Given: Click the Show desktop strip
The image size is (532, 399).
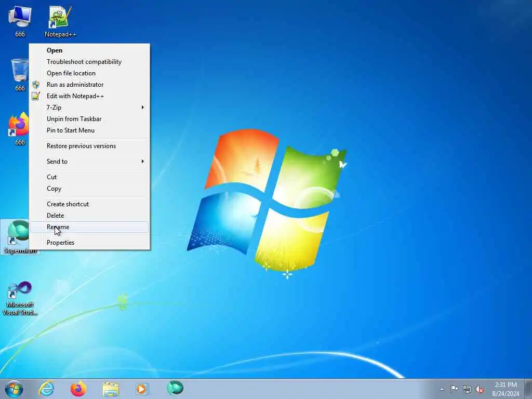Looking at the screenshot, I should point(528,389).
